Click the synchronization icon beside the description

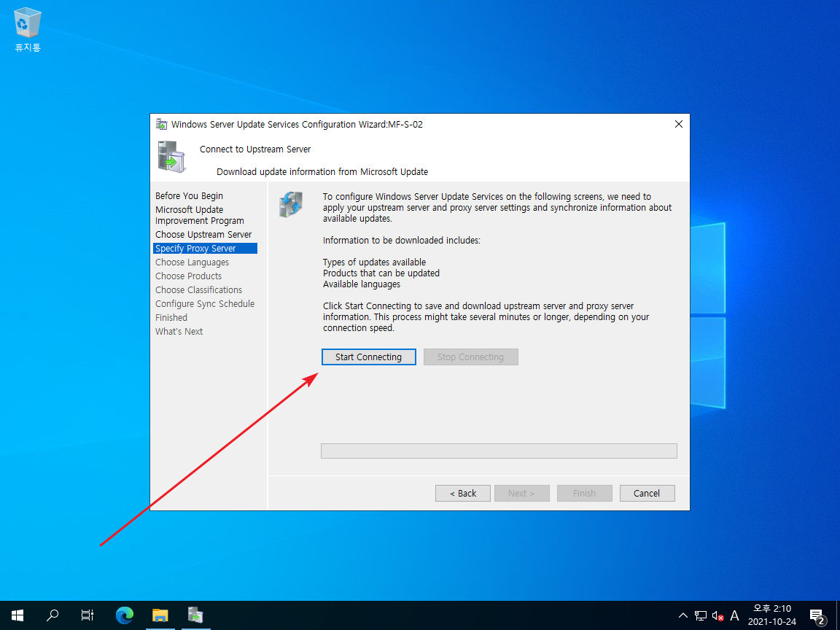291,204
